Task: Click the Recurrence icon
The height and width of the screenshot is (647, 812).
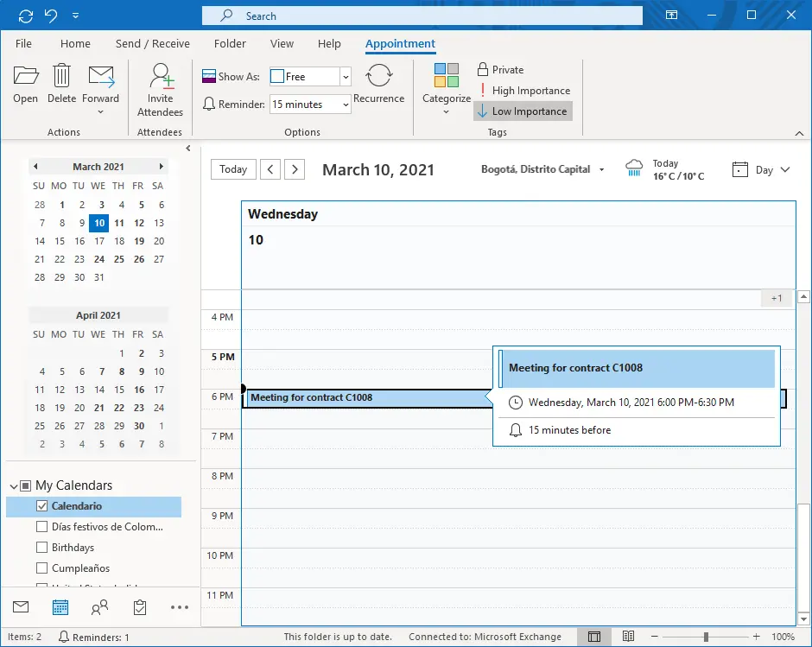Action: pyautogui.click(x=379, y=76)
